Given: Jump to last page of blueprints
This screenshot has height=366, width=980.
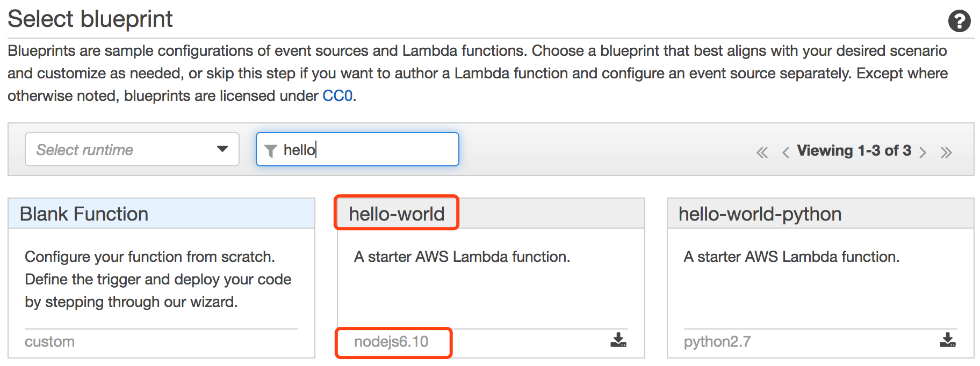Looking at the screenshot, I should [x=946, y=152].
